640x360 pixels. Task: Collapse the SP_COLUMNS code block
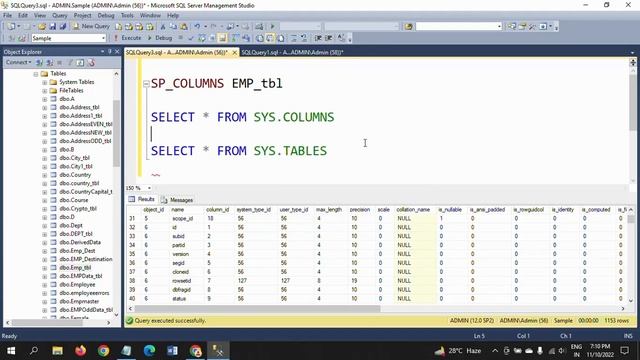pos(146,84)
